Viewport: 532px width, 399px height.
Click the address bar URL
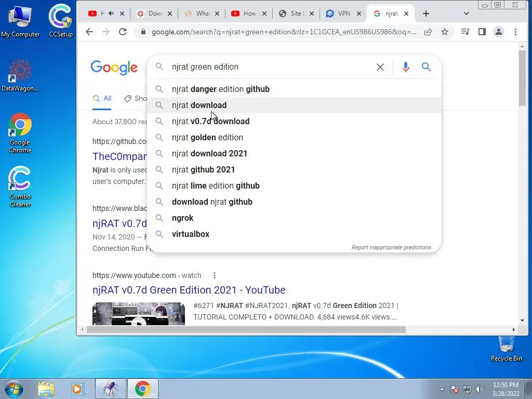284,32
